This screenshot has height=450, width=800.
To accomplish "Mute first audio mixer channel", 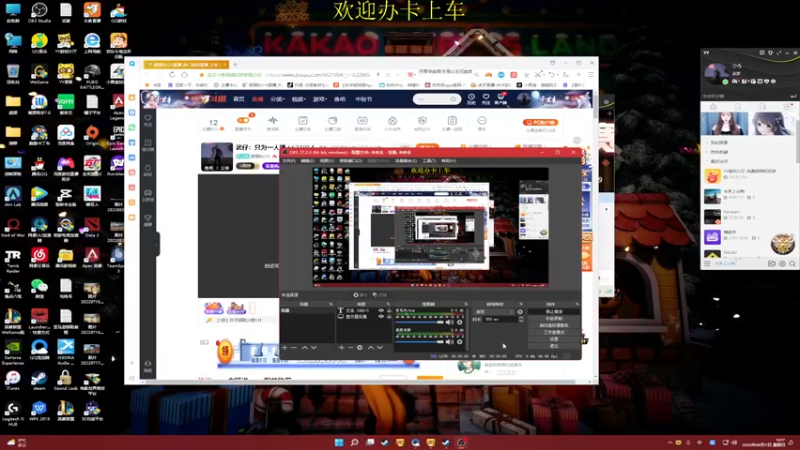I will [x=449, y=322].
